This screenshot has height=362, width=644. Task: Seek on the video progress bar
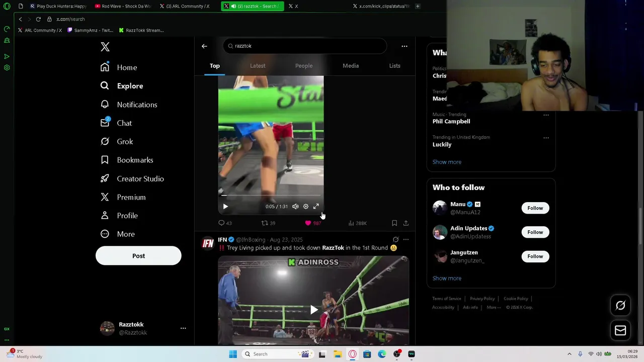coord(271,195)
